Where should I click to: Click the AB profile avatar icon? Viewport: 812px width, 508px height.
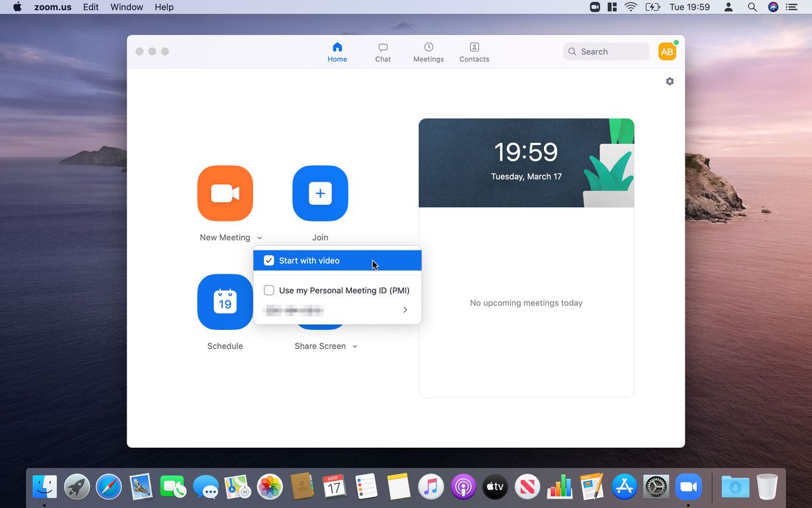667,51
